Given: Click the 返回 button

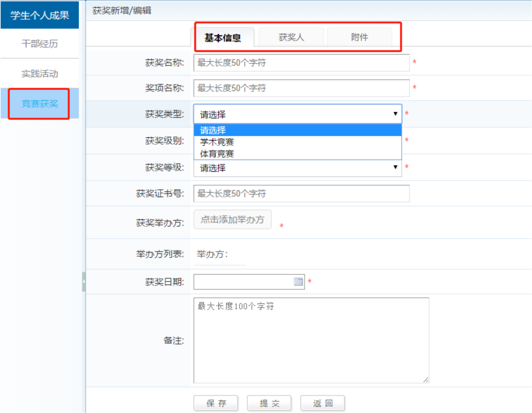Looking at the screenshot, I should [322, 403].
